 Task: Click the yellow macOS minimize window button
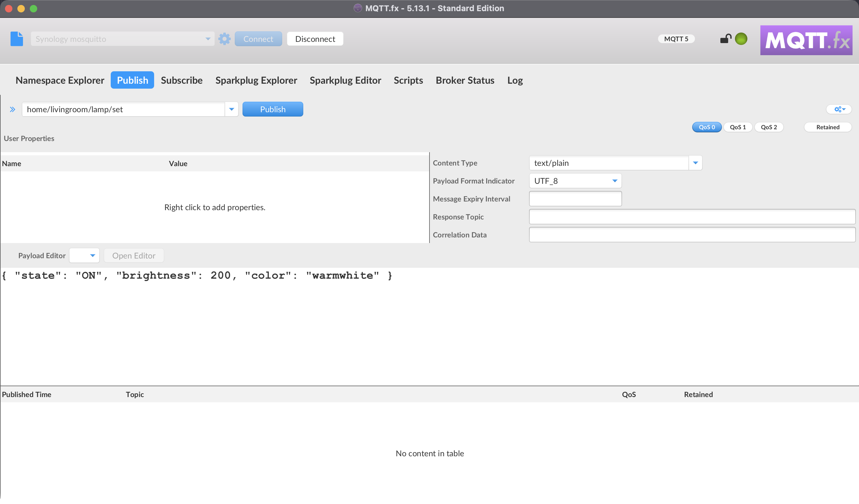point(21,8)
